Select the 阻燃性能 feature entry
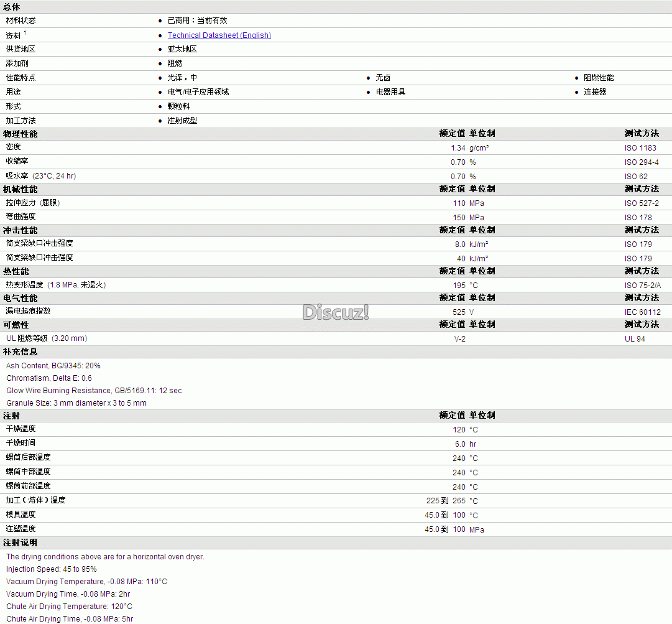672x624 pixels. [x=598, y=78]
